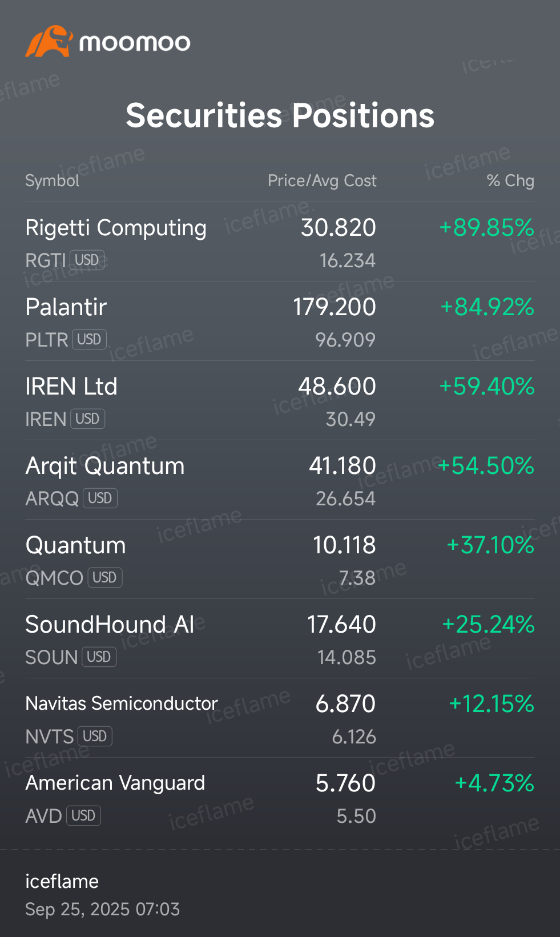Screen dimensions: 560x937
Task: Open the Rigetti Computing position
Action: 280,242
